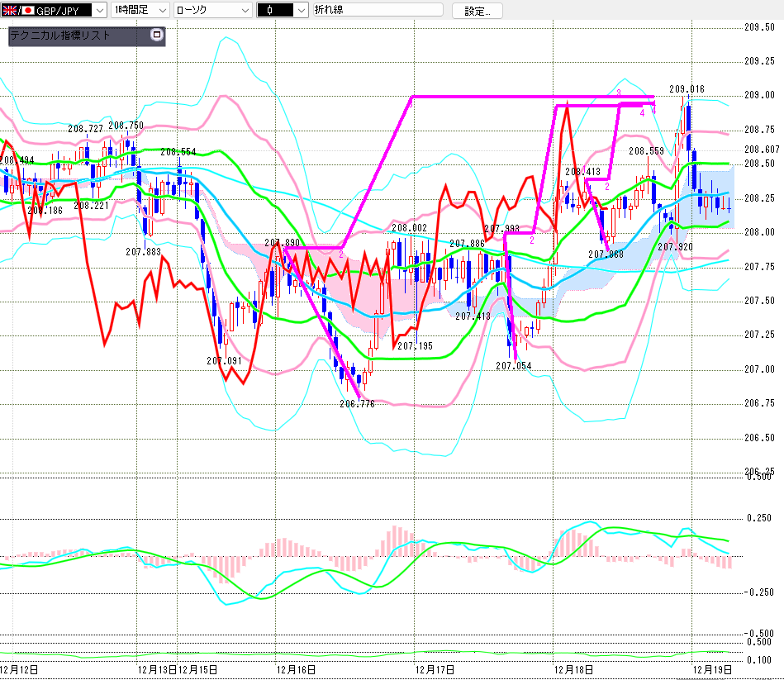Image resolution: width=784 pixels, height=680 pixels.
Task: Click the 208.607 current price on axis
Action: click(x=762, y=150)
